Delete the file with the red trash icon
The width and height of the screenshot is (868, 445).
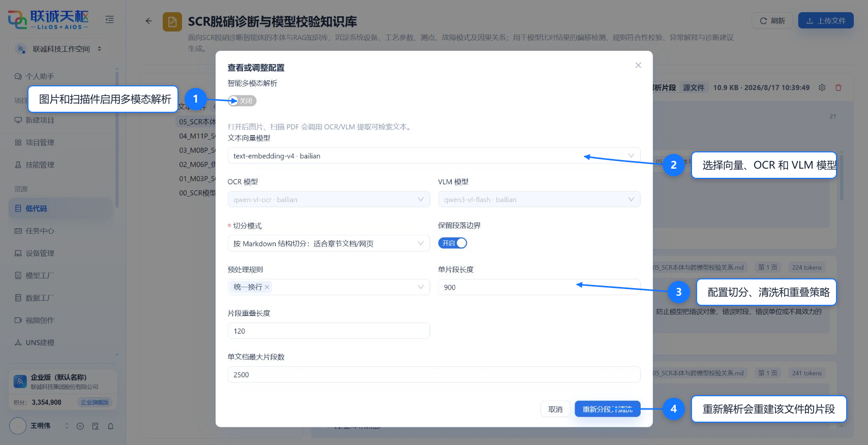point(839,87)
